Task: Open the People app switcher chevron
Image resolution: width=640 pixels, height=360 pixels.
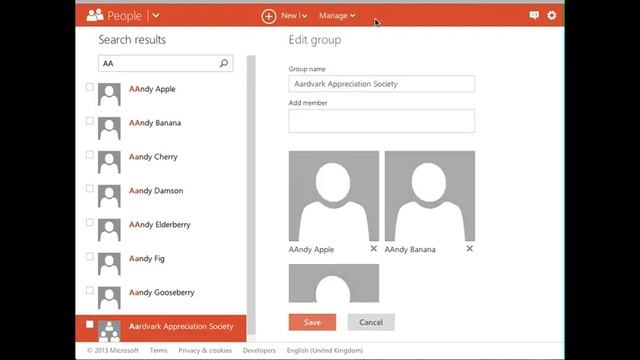Action: tap(156, 16)
